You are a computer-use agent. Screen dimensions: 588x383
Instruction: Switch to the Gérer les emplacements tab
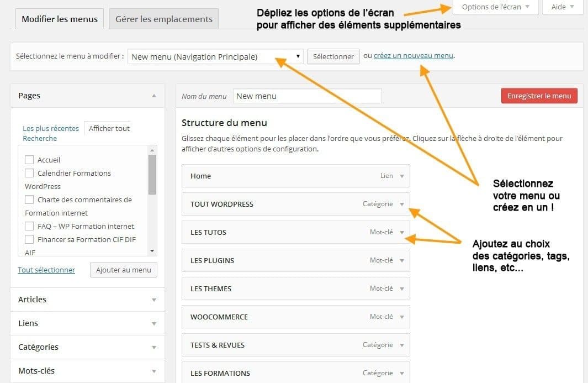(x=163, y=18)
